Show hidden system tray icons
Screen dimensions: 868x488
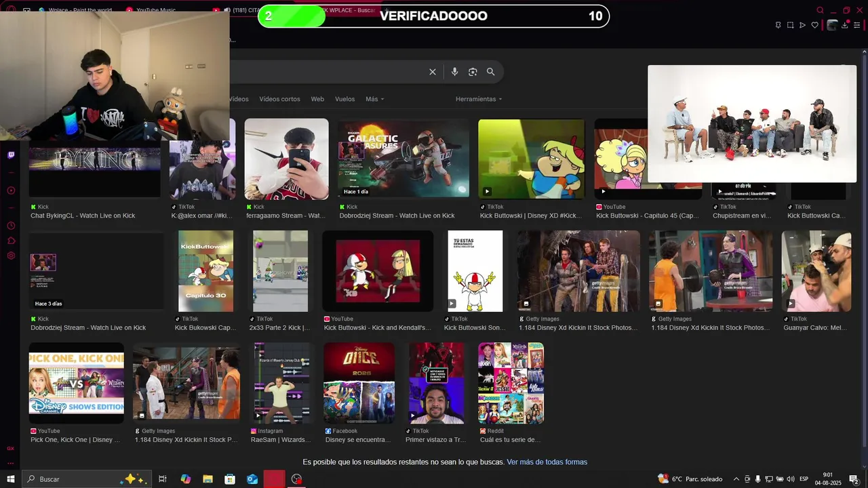pyautogui.click(x=736, y=479)
